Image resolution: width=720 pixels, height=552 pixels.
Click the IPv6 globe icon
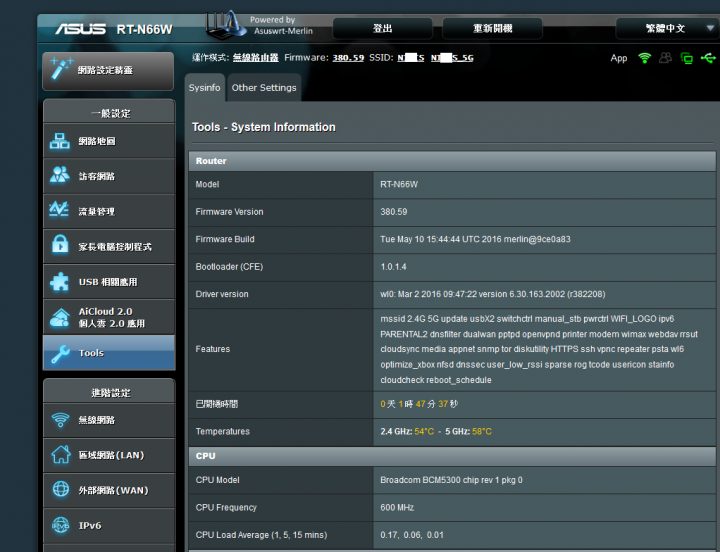tap(60, 525)
